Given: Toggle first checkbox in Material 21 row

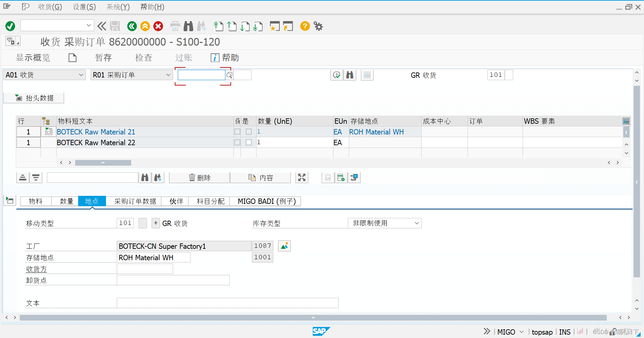Looking at the screenshot, I should 237,132.
